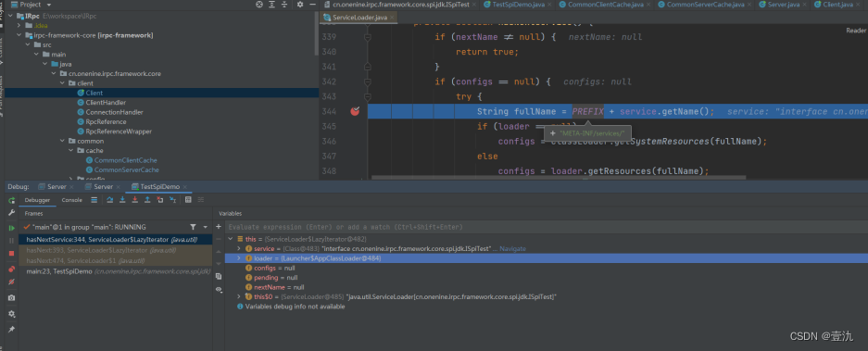Open debug panel gear settings
The height and width of the screenshot is (351, 868).
pyautogui.click(x=12, y=314)
